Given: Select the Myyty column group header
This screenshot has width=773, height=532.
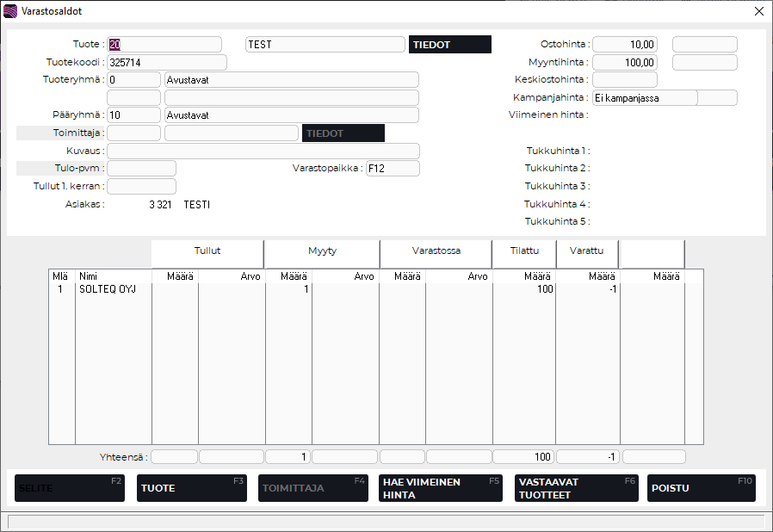Looking at the screenshot, I should 322,251.
